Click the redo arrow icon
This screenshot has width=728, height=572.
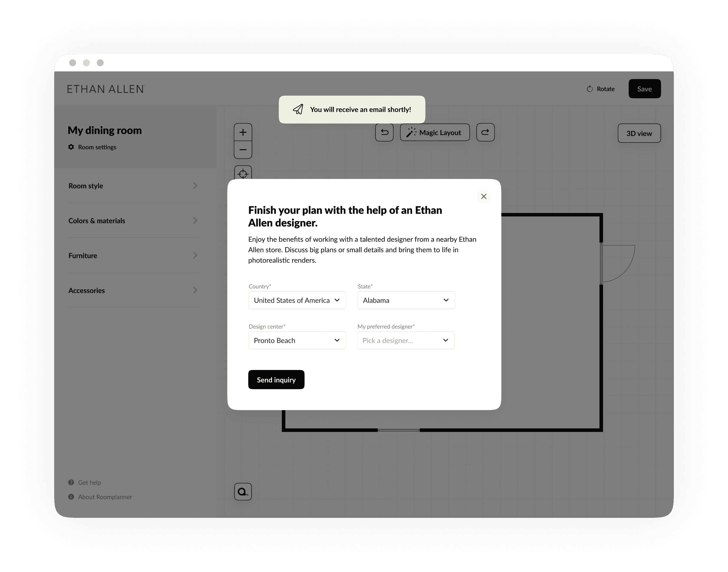point(485,133)
